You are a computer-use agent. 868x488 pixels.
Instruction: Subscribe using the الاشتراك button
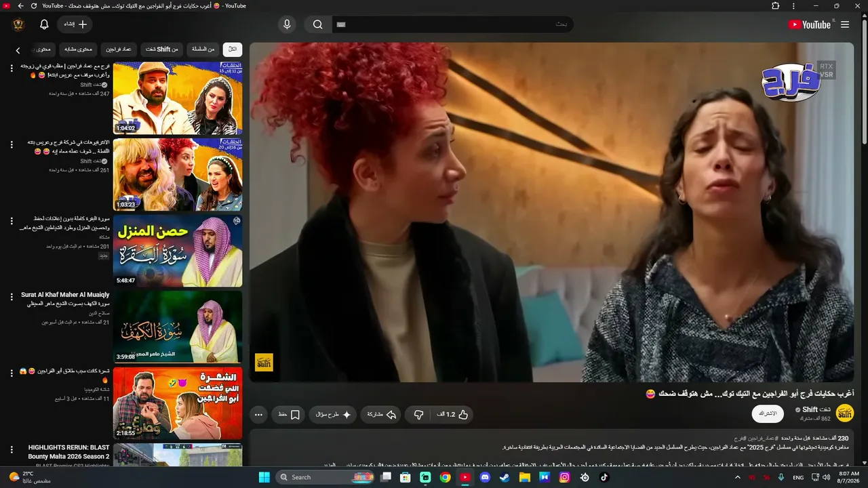[768, 413]
